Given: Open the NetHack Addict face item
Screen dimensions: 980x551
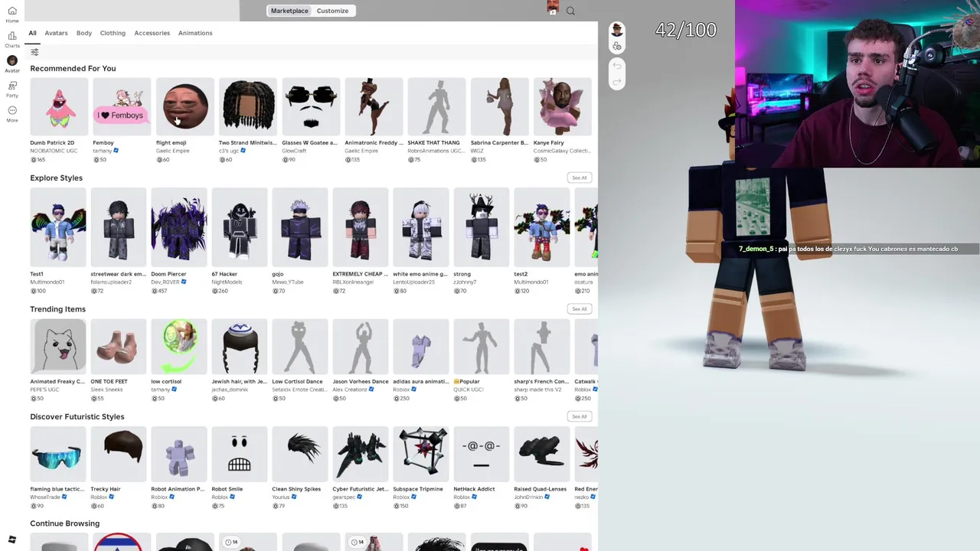Looking at the screenshot, I should pyautogui.click(x=482, y=455).
